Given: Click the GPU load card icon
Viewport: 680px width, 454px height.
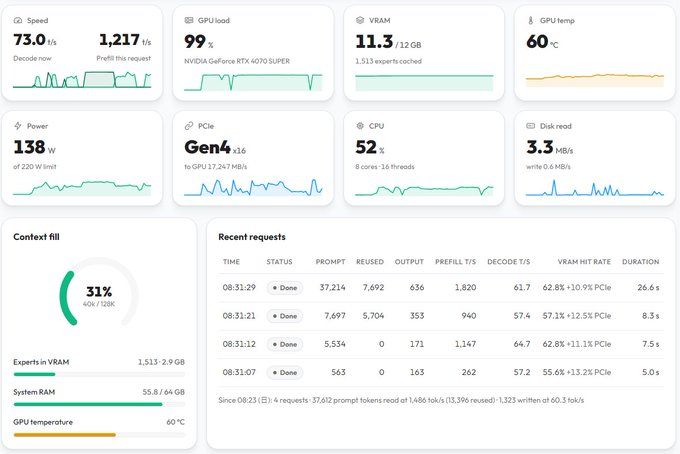Looking at the screenshot, I should pos(189,20).
